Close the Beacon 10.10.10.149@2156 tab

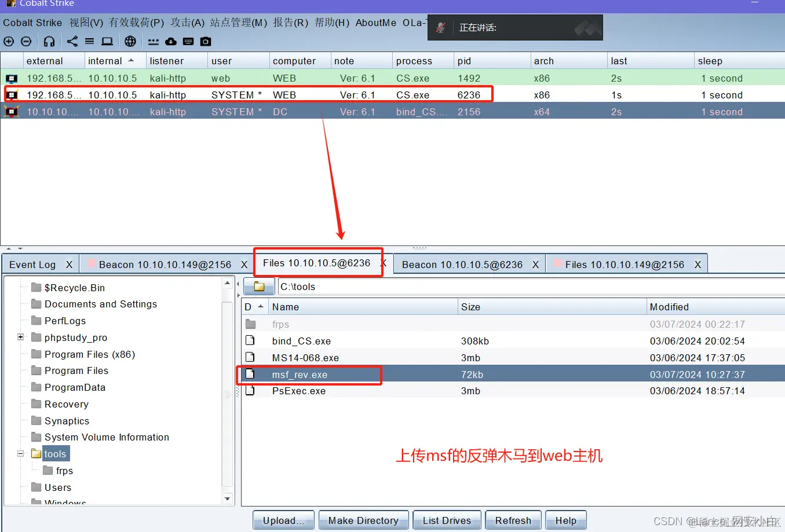[244, 265]
